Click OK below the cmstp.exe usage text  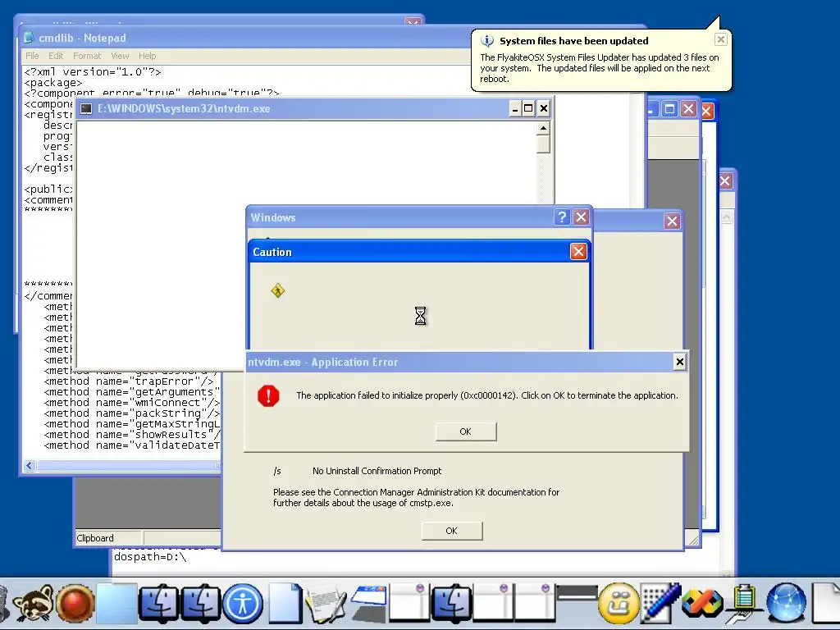pos(452,531)
